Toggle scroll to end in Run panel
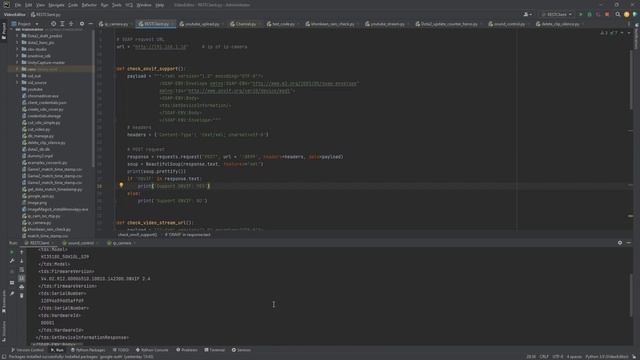 point(22,278)
